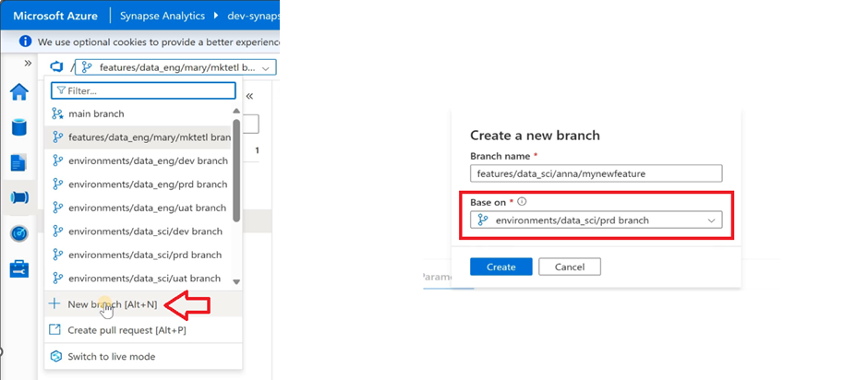The height and width of the screenshot is (380, 868).
Task: Open the Home hub icon
Action: [x=19, y=92]
